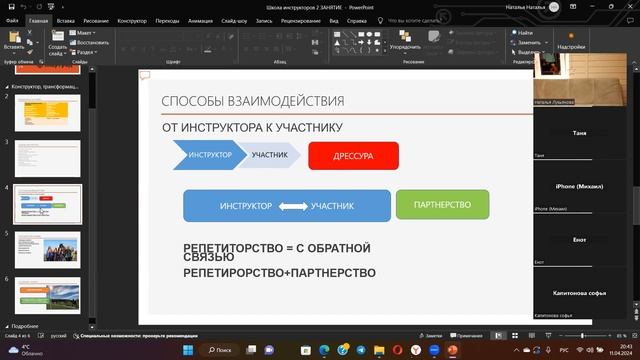
Task: Click the Paste (Вставить) clipboard icon
Action: (14, 37)
